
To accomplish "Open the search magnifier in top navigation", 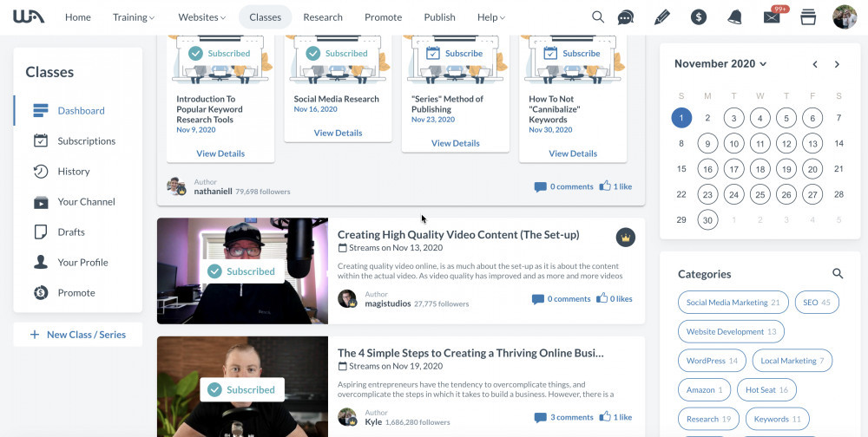I will (x=598, y=17).
